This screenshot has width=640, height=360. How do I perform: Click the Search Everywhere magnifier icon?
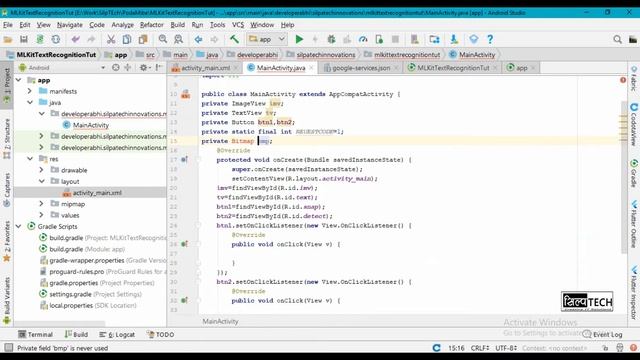[x=618, y=40]
